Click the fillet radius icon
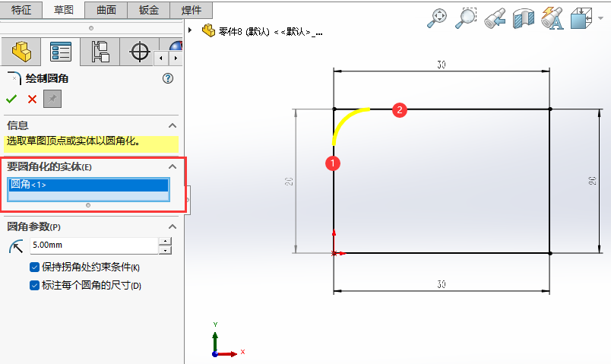The width and height of the screenshot is (611, 364). [x=16, y=246]
